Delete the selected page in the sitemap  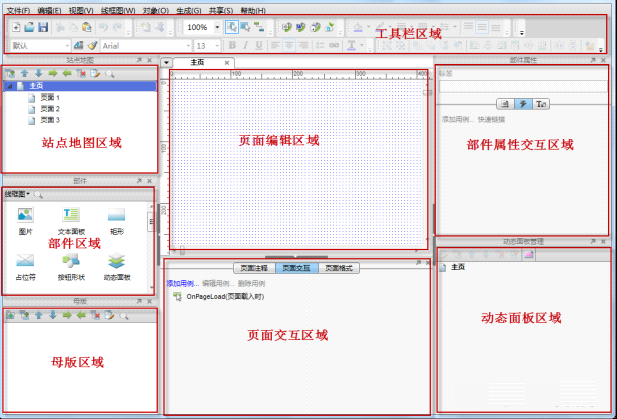[81, 73]
